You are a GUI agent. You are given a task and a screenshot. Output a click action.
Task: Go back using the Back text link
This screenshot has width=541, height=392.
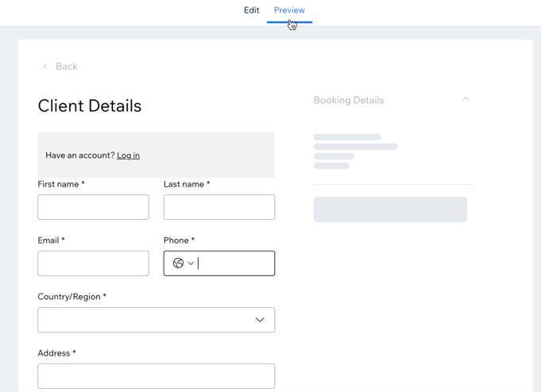click(67, 67)
